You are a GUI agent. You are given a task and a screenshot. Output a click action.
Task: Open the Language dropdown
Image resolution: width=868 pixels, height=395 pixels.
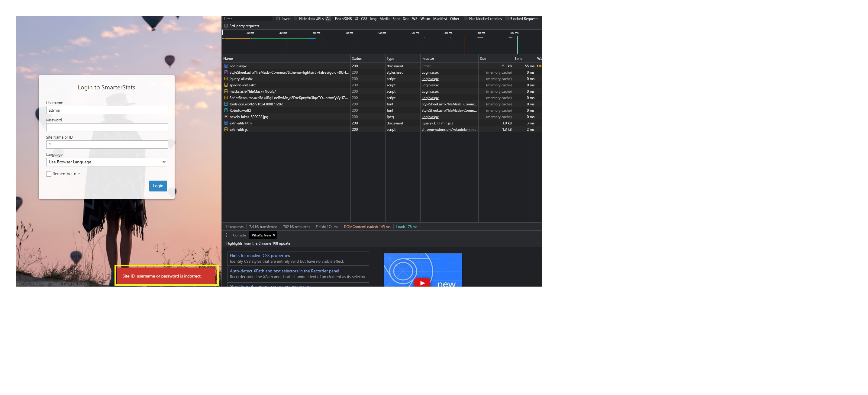(x=106, y=162)
